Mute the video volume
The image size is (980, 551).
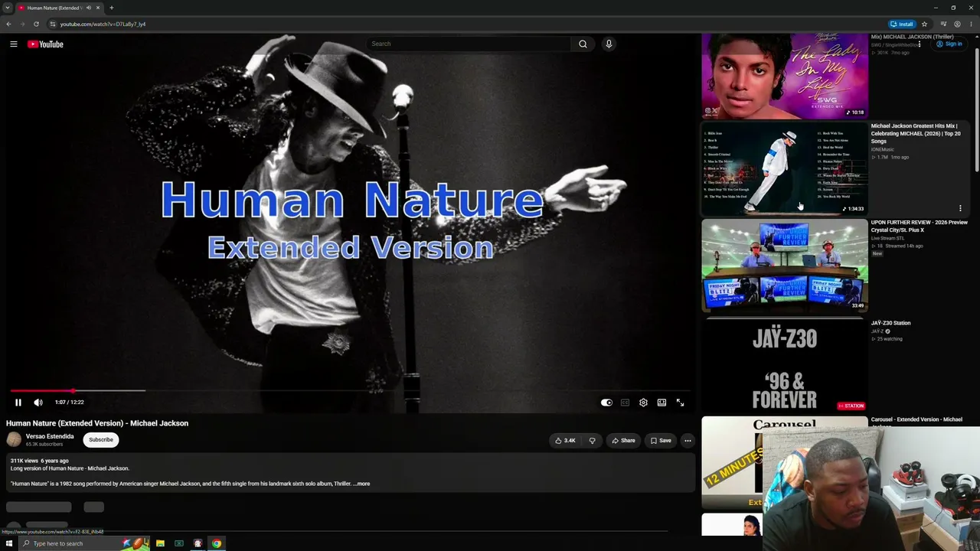point(38,403)
